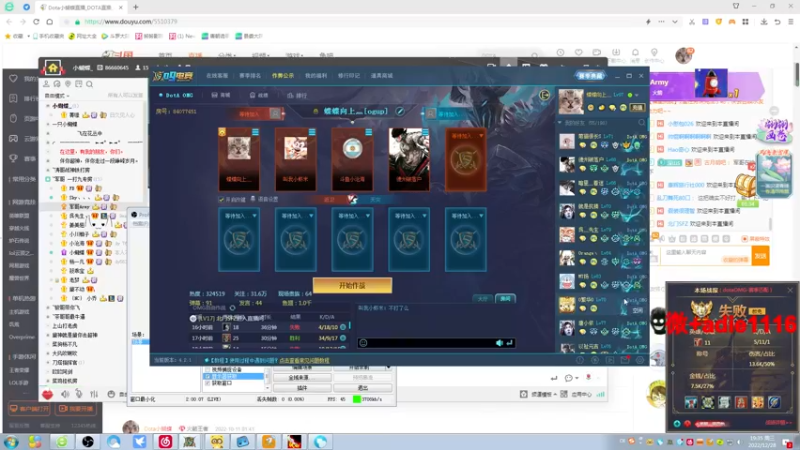Select the DotA OMG tab
This screenshot has height=450, width=800.
point(176,95)
